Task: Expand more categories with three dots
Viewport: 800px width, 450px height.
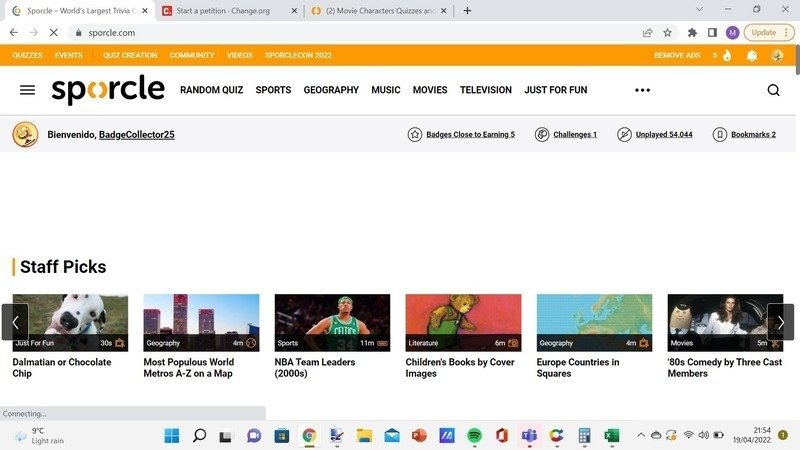Action: 643,90
